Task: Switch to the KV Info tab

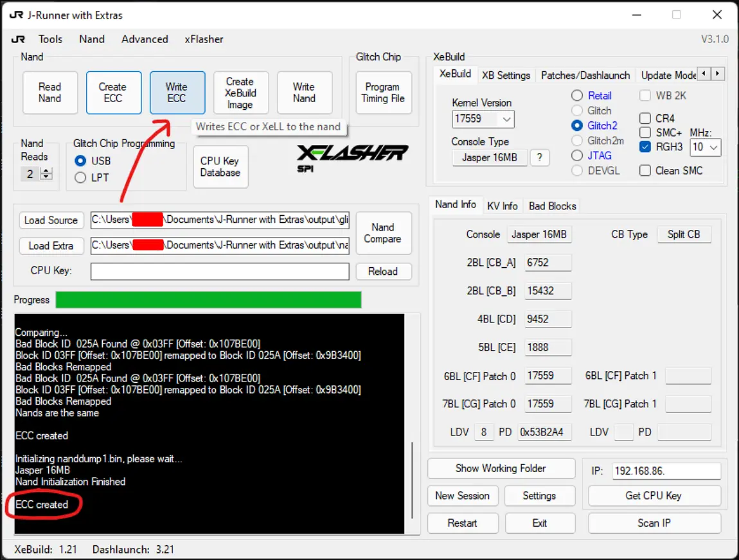Action: [502, 206]
